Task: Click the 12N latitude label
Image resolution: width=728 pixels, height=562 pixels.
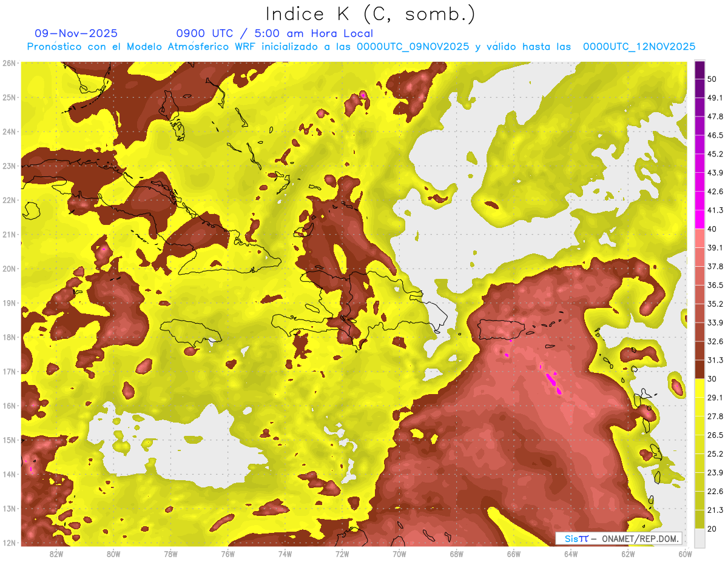Action: [x=8, y=543]
